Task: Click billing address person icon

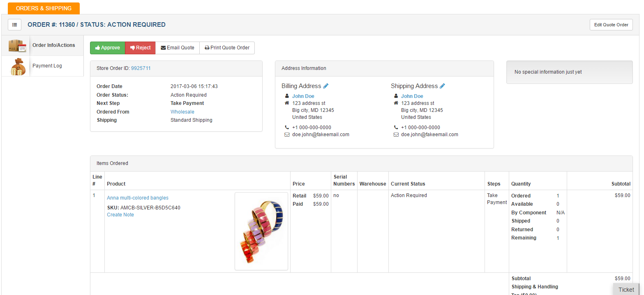Action: point(286,96)
